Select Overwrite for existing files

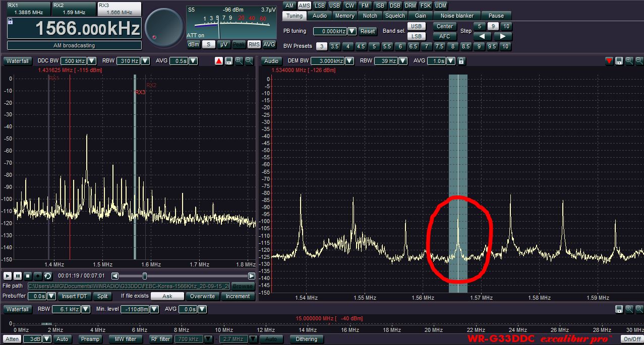point(202,296)
